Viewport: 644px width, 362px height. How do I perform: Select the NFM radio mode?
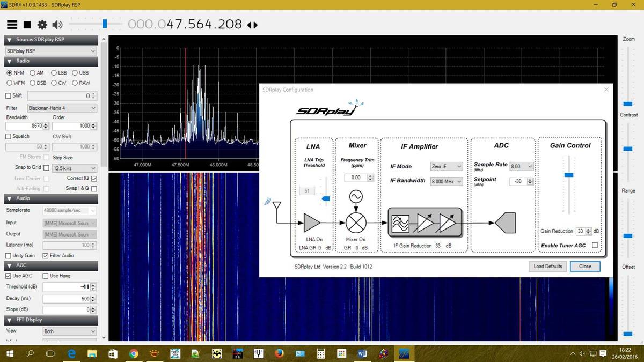click(x=15, y=73)
